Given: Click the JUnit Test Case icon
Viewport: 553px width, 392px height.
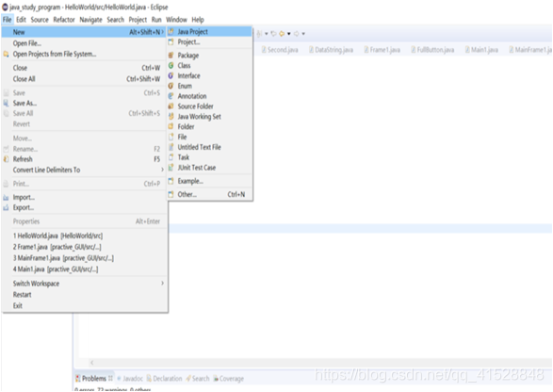Looking at the screenshot, I should (x=171, y=168).
